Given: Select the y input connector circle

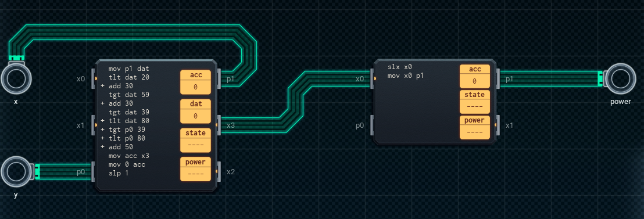Looking at the screenshot, I should coord(16,171).
